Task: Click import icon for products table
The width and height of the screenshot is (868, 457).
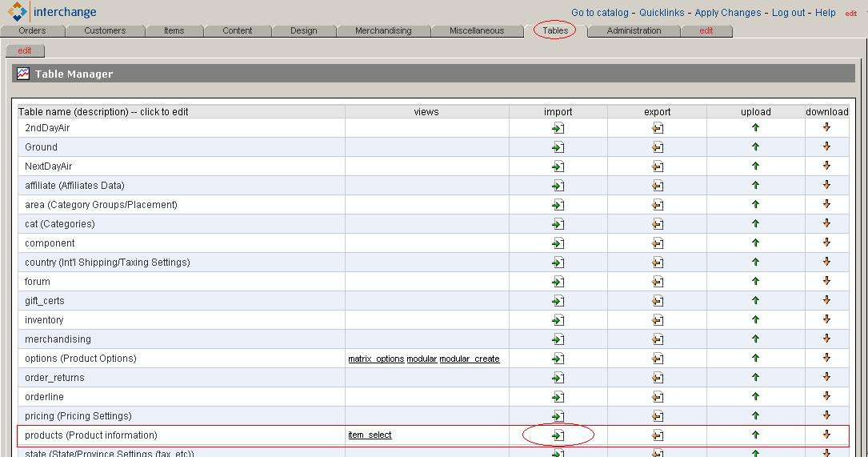Action: coord(558,435)
